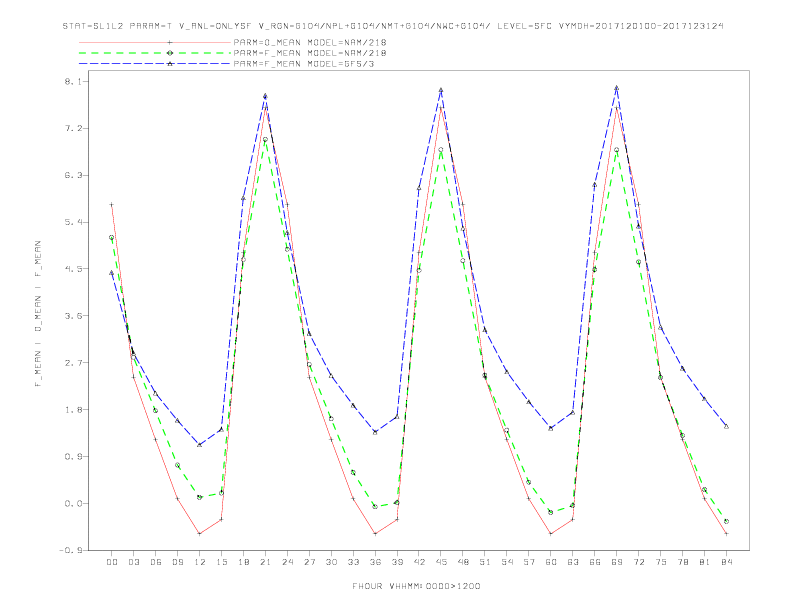This screenshot has height=612, width=792.
Task: Click x-axis tick label 66
Action: tap(595, 562)
